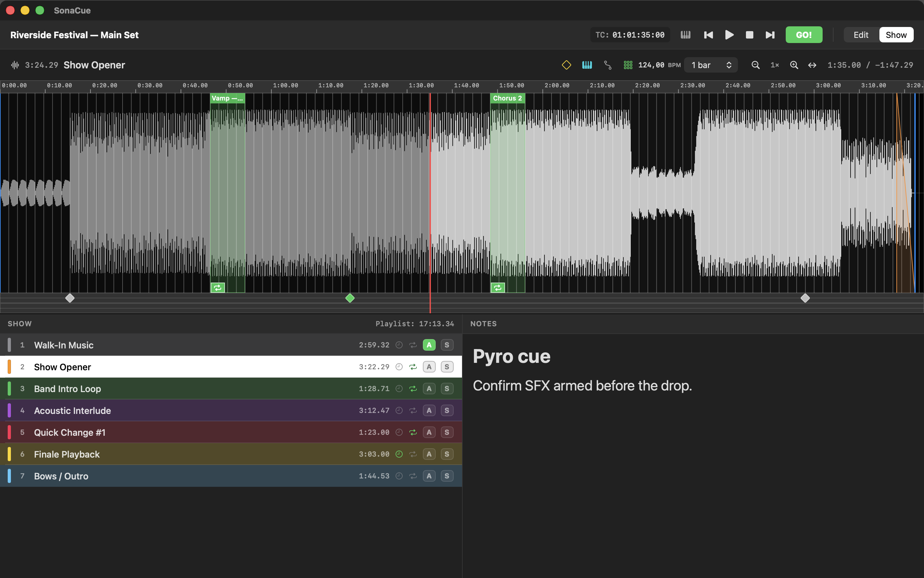Zoom in the waveform
Image resolution: width=924 pixels, height=578 pixels.
coord(794,65)
